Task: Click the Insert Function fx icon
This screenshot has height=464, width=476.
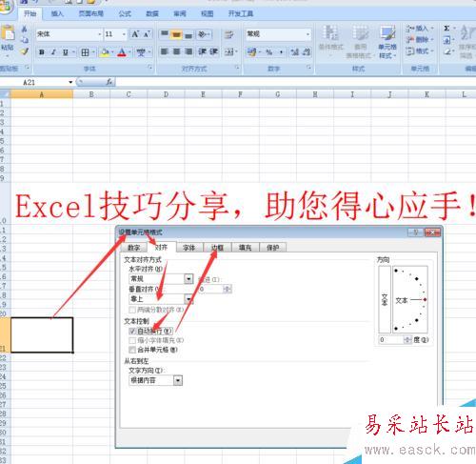Action: pyautogui.click(x=109, y=82)
